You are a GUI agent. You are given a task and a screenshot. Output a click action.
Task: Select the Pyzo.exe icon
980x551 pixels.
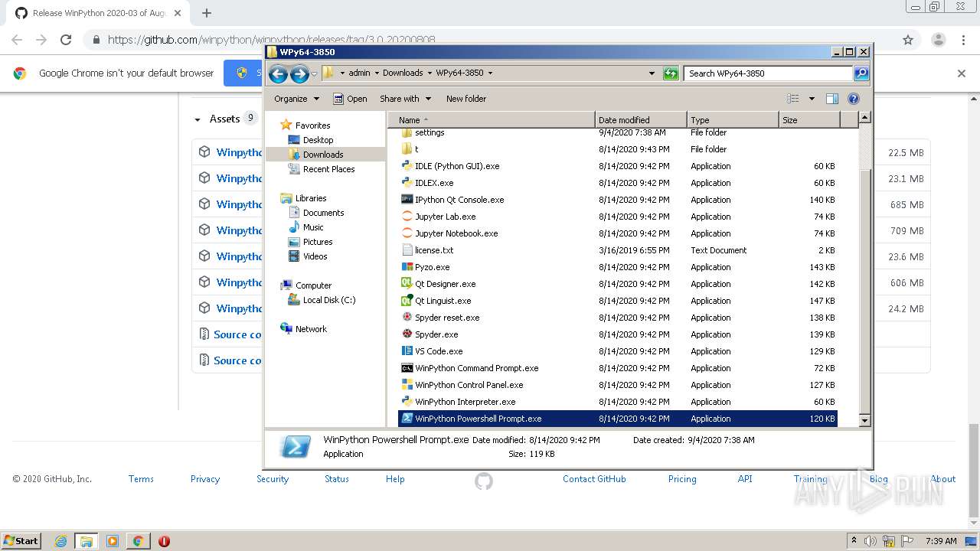point(407,267)
